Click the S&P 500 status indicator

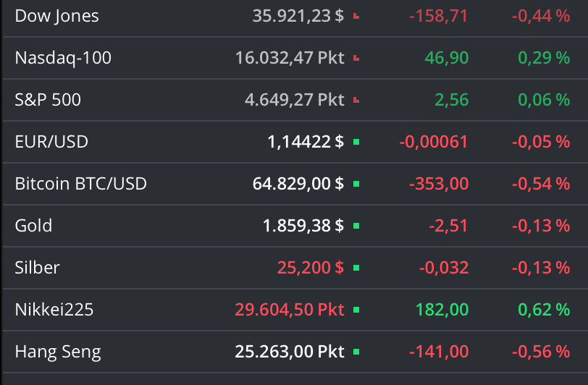coord(356,100)
